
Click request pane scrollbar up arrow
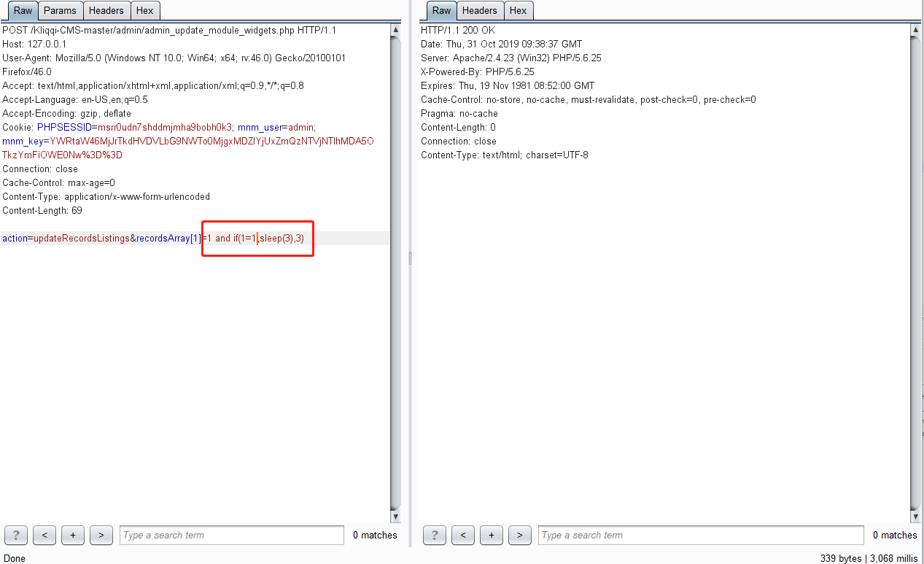coord(395,30)
